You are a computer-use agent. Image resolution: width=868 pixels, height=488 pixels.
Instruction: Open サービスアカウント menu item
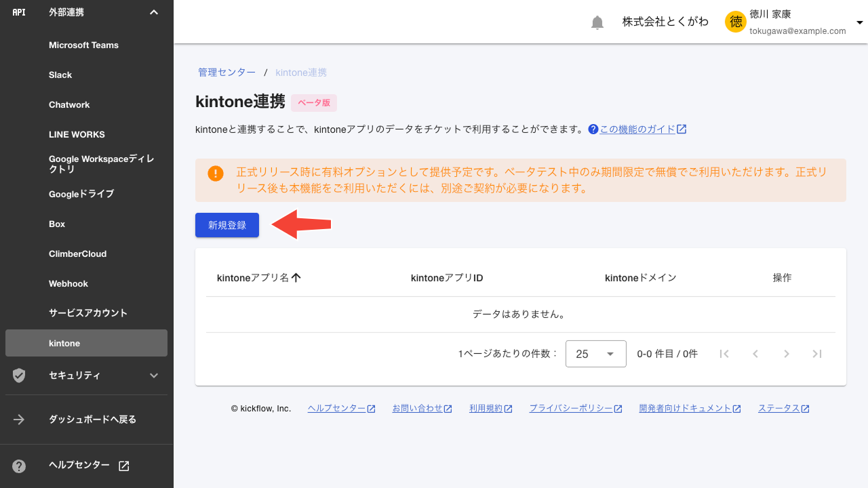pos(86,313)
